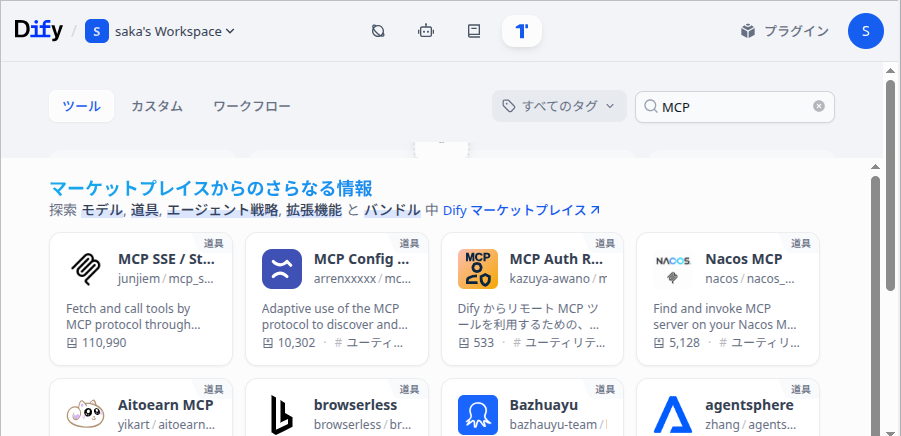Open the MCP Auth R... card title
901x436 pixels.
556,259
